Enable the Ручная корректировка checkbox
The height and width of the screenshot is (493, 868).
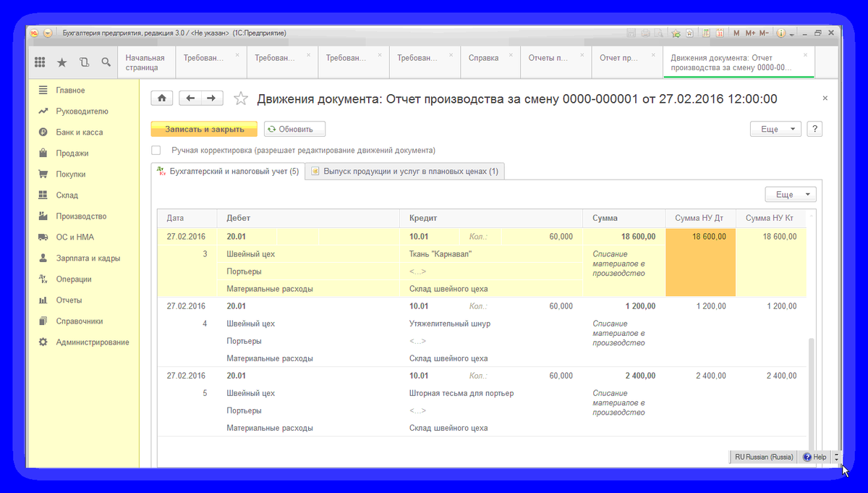[156, 151]
